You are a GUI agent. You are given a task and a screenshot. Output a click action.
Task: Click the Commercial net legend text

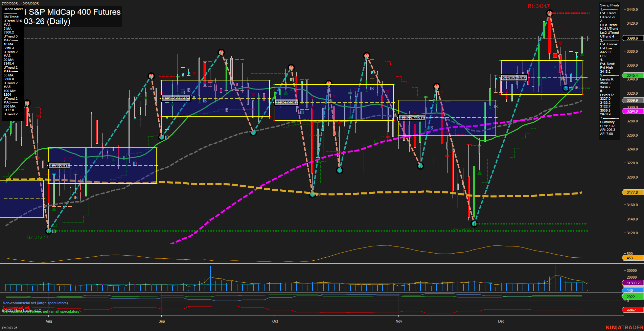[16, 308]
